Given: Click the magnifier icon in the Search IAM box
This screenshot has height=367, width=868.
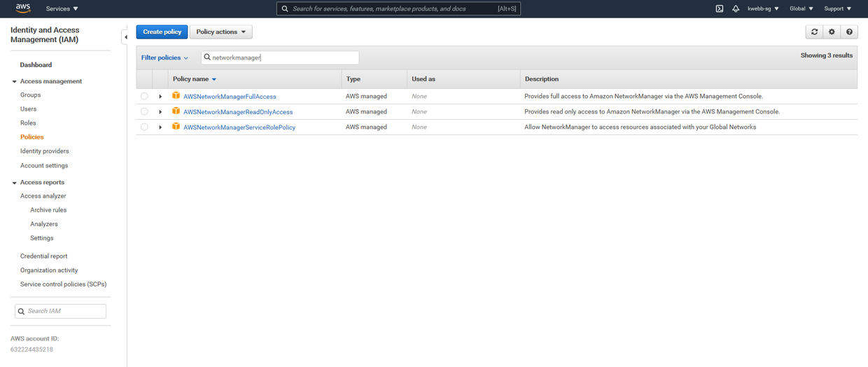Looking at the screenshot, I should pyautogui.click(x=22, y=311).
